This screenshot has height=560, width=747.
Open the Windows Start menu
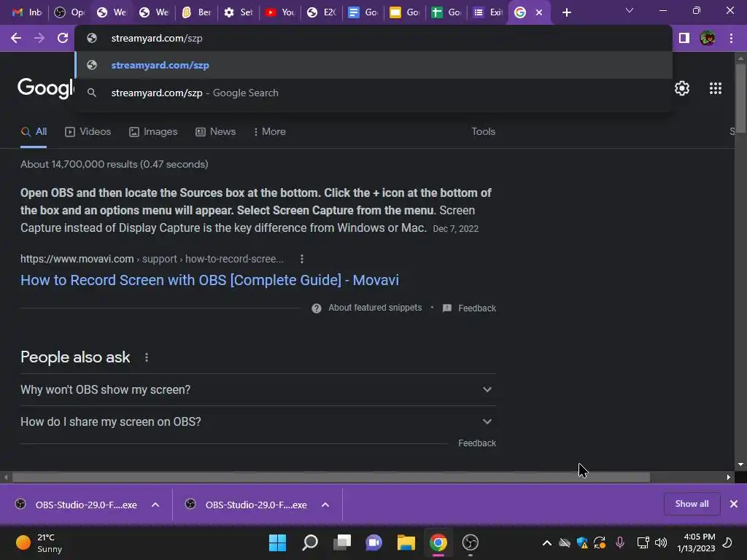(277, 542)
